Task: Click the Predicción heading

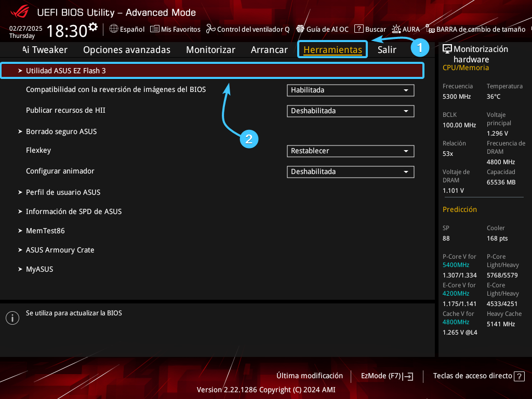Action: click(459, 210)
